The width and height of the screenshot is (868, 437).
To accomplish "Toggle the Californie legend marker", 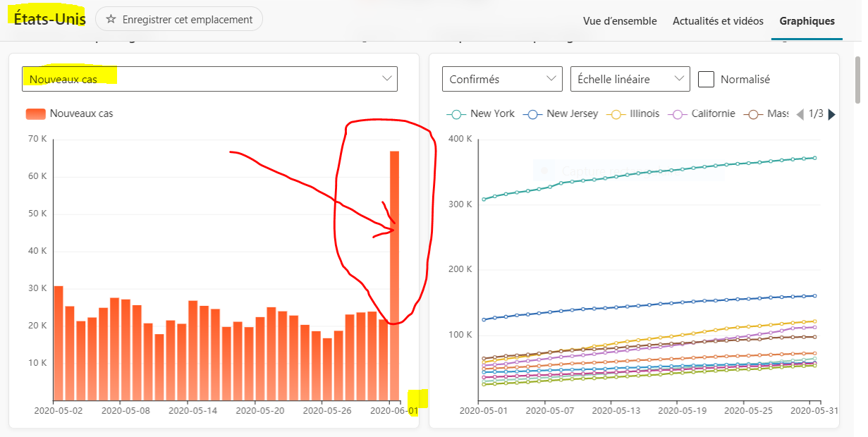I will [678, 113].
